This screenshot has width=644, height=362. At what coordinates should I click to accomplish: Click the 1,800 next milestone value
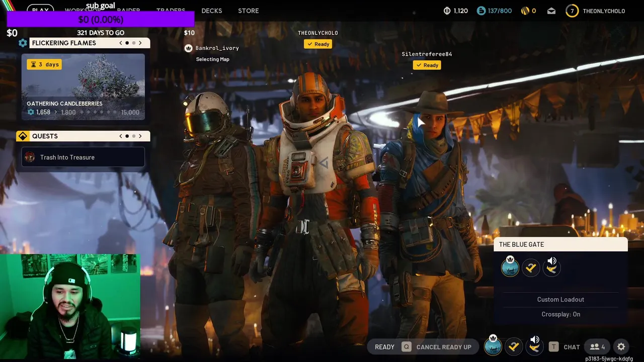[x=68, y=113]
